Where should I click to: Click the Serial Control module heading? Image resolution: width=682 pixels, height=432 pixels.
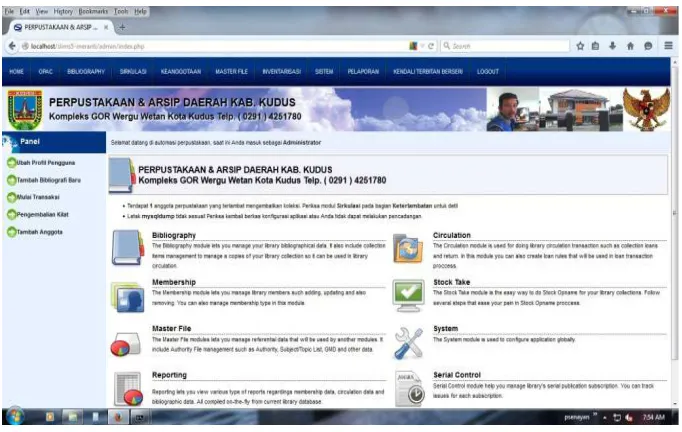point(457,375)
